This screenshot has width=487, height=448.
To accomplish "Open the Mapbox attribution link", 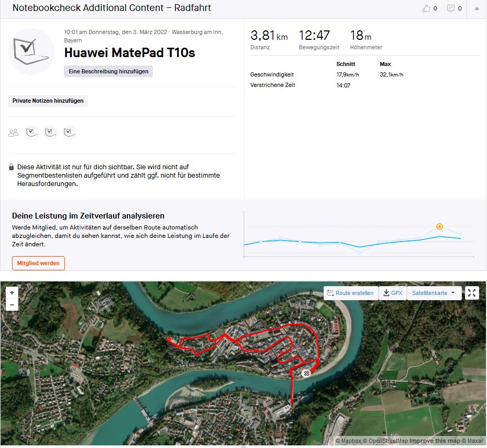I will (348, 441).
